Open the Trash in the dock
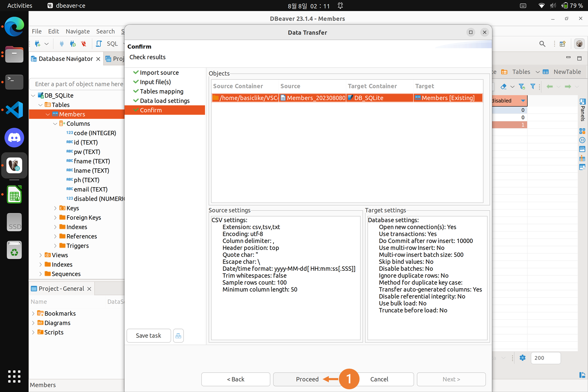 14,250
